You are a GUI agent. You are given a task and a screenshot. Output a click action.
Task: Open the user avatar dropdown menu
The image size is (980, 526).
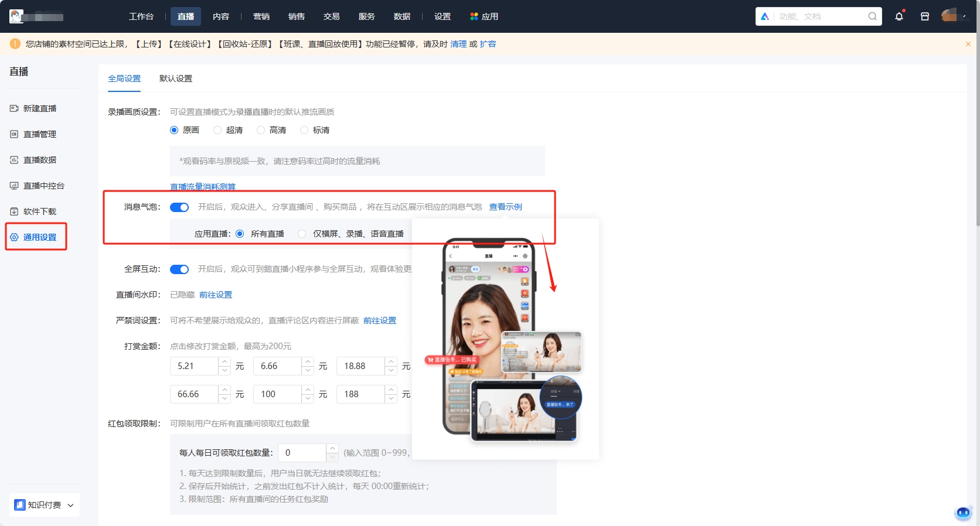pyautogui.click(x=954, y=16)
